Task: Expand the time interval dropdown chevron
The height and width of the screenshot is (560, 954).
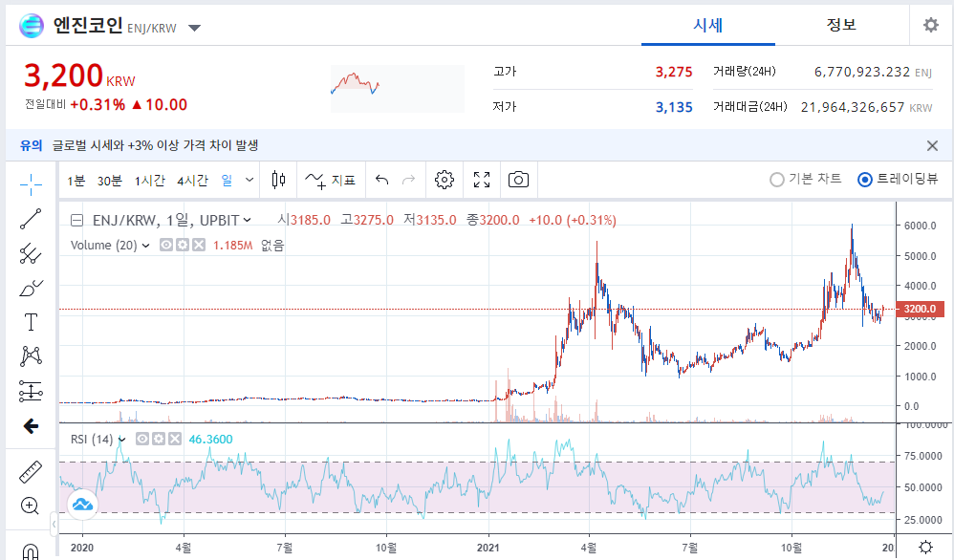Action: (249, 180)
